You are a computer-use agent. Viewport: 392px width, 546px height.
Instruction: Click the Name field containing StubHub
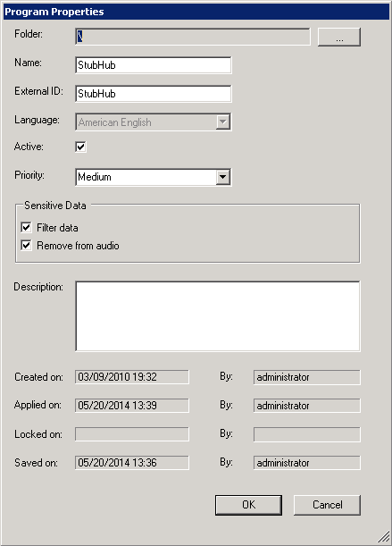(153, 65)
